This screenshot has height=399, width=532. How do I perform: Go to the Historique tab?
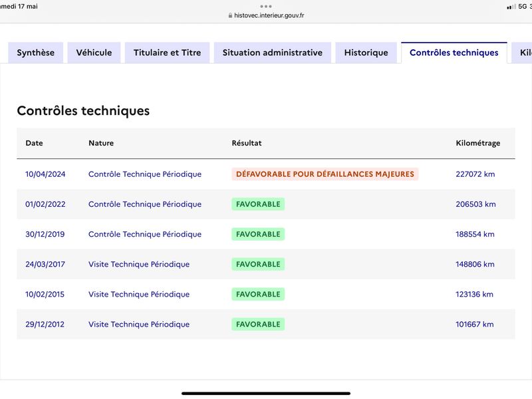pyautogui.click(x=366, y=53)
